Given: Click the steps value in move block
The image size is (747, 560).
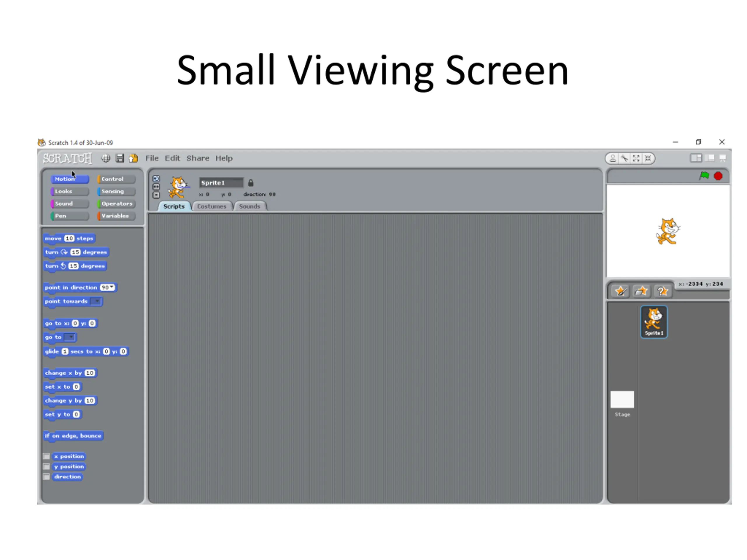Looking at the screenshot, I should (69, 238).
